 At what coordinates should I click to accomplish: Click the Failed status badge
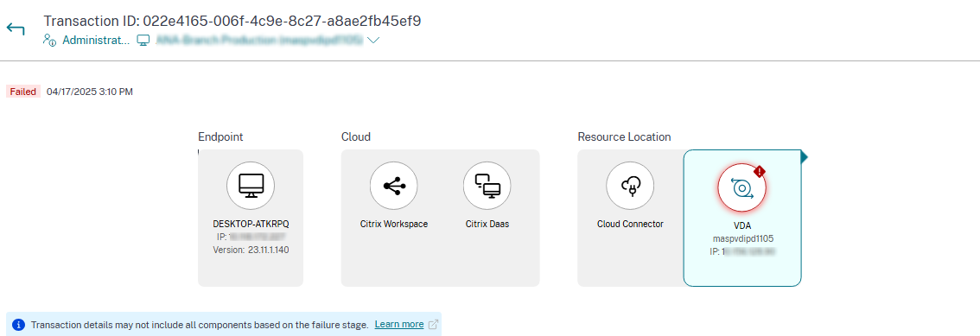click(x=23, y=92)
